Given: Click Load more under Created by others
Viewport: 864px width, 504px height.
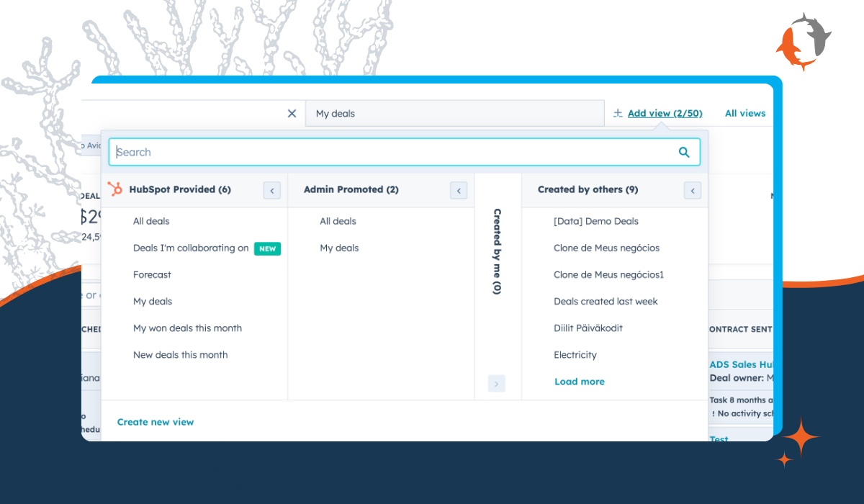Looking at the screenshot, I should click(580, 382).
